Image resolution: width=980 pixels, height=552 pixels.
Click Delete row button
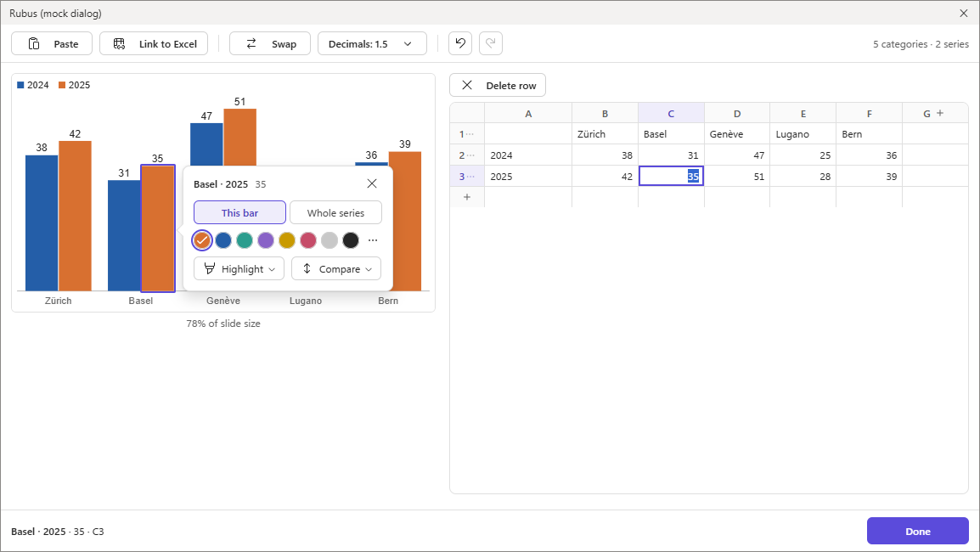tap(498, 85)
